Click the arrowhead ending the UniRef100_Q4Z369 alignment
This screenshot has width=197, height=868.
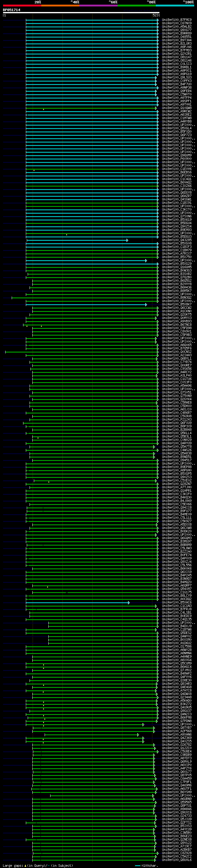pos(143,738)
